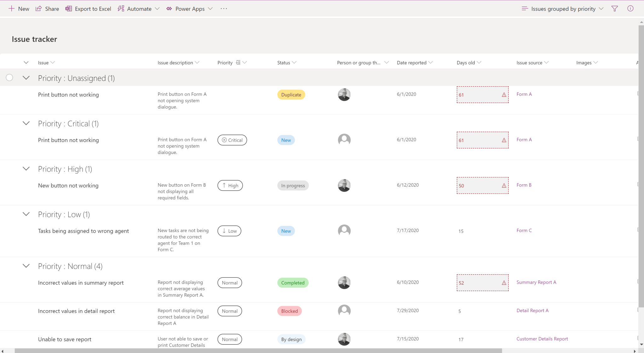
Task: Click the Critical priority pill icon
Action: point(224,140)
